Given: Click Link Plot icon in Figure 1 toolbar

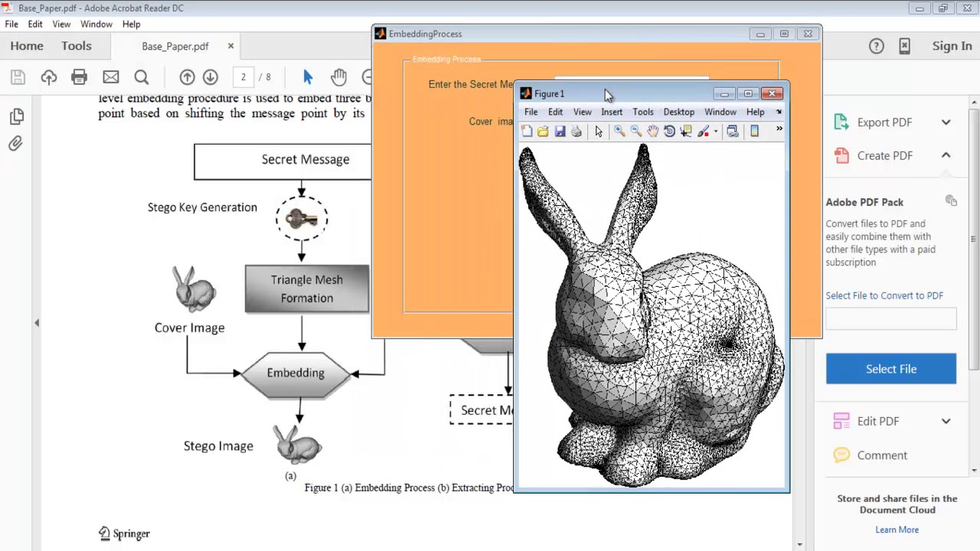Looking at the screenshot, I should [733, 132].
